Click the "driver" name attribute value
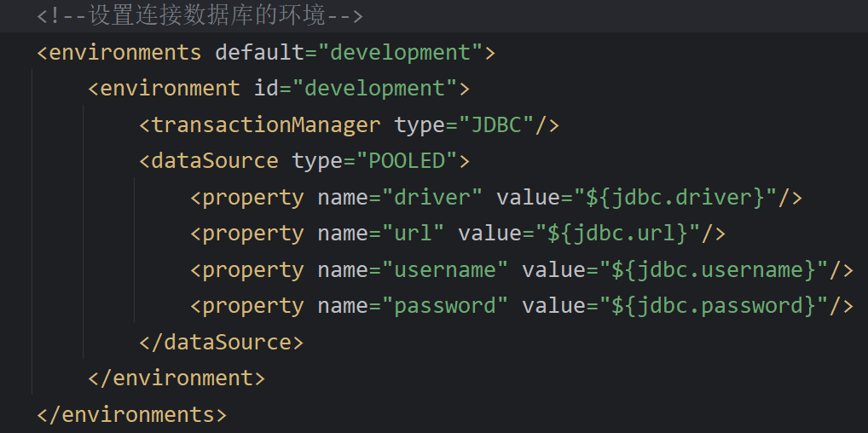This screenshot has width=868, height=433. click(x=431, y=198)
